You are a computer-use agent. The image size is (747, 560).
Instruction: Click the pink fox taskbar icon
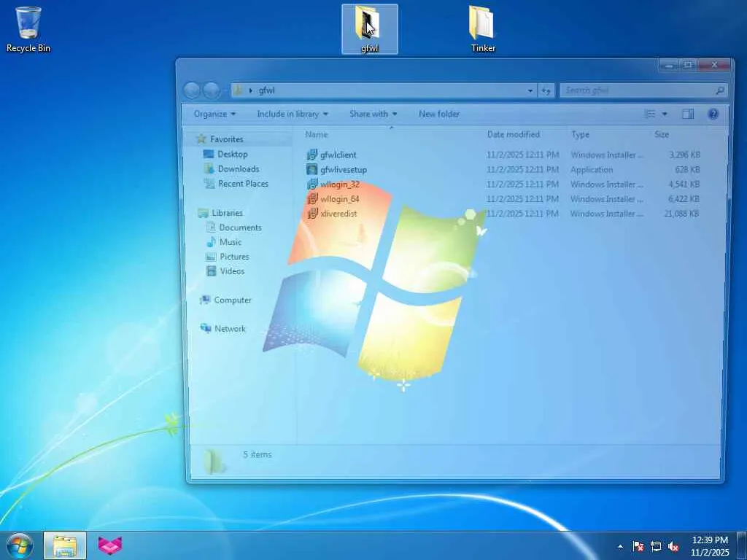pos(110,545)
